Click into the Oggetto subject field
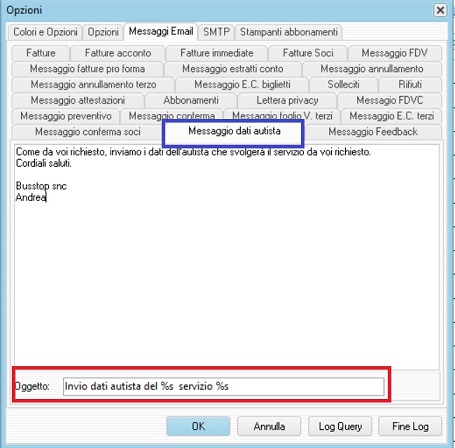Image resolution: width=455 pixels, height=448 pixels. (223, 386)
